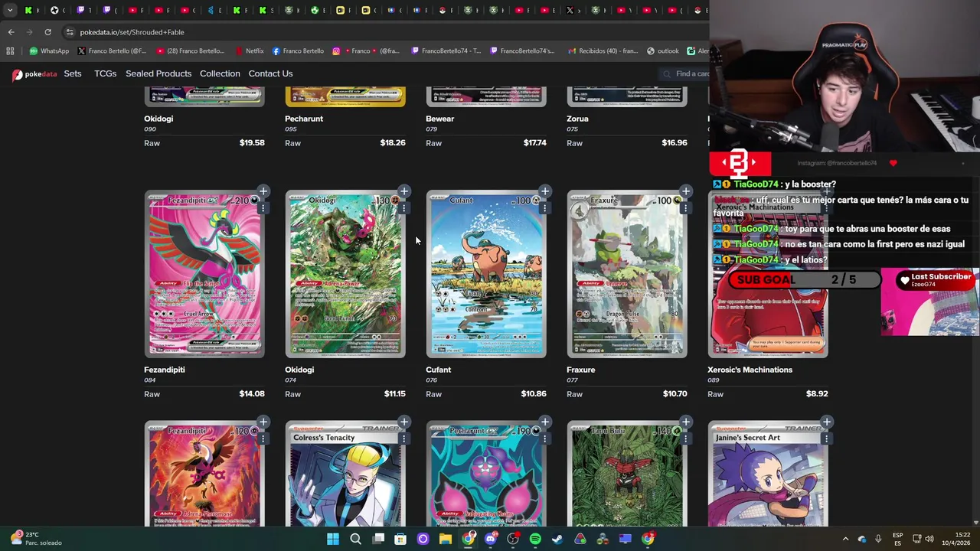The width and height of the screenshot is (980, 551).
Task: Open three-dot menu on Okidogi 074 card
Action: [x=403, y=208]
